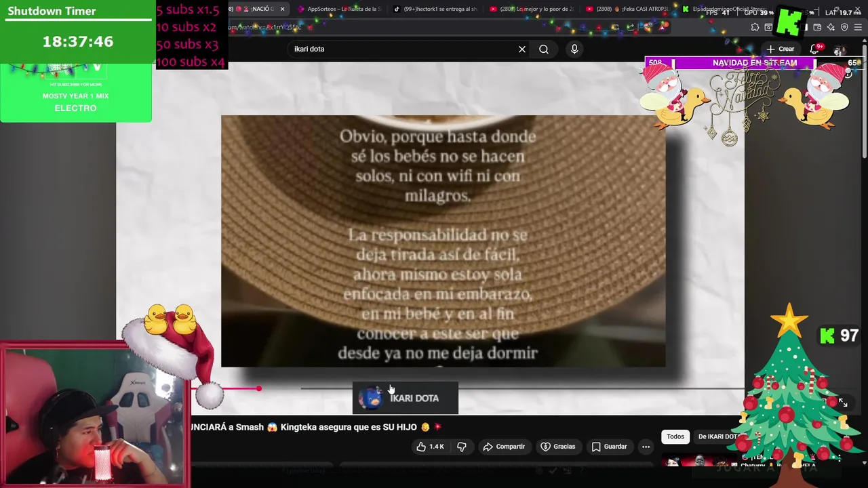The image size is (868, 488).
Task: Click the Gracias button
Action: (557, 447)
